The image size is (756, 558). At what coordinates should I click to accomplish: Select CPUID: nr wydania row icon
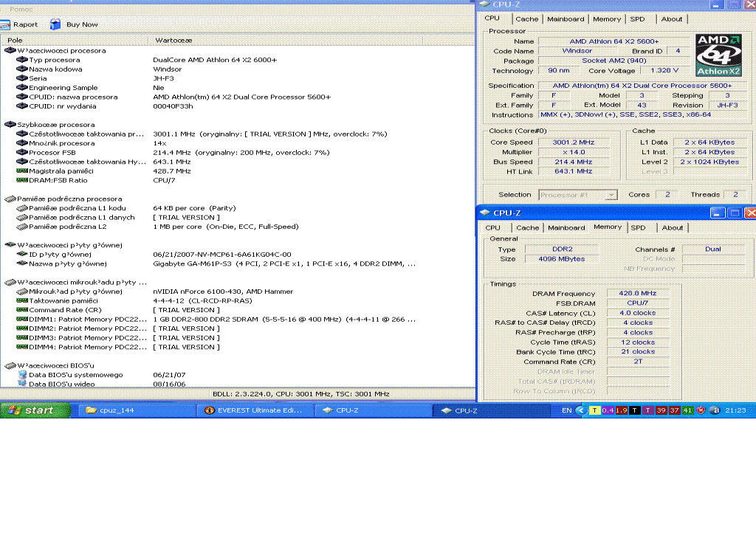(x=21, y=106)
